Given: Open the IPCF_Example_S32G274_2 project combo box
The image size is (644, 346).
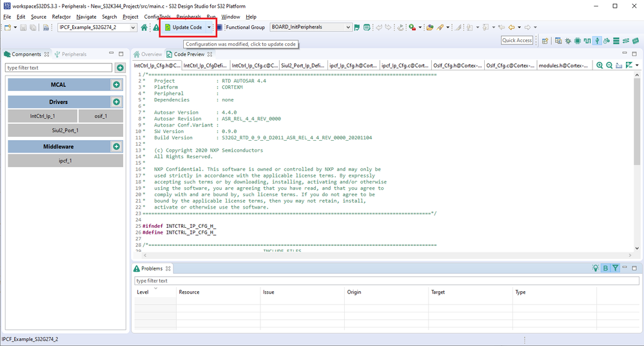Looking at the screenshot, I should point(97,27).
